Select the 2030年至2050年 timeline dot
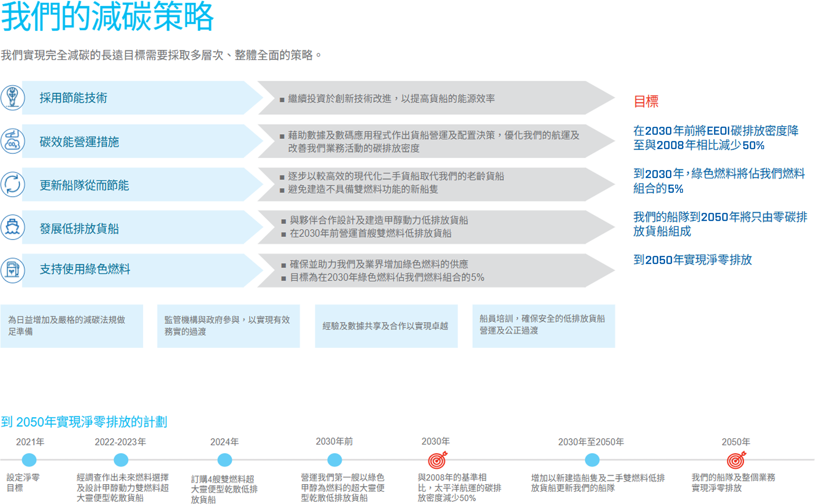The width and height of the screenshot is (815, 504). tap(592, 460)
